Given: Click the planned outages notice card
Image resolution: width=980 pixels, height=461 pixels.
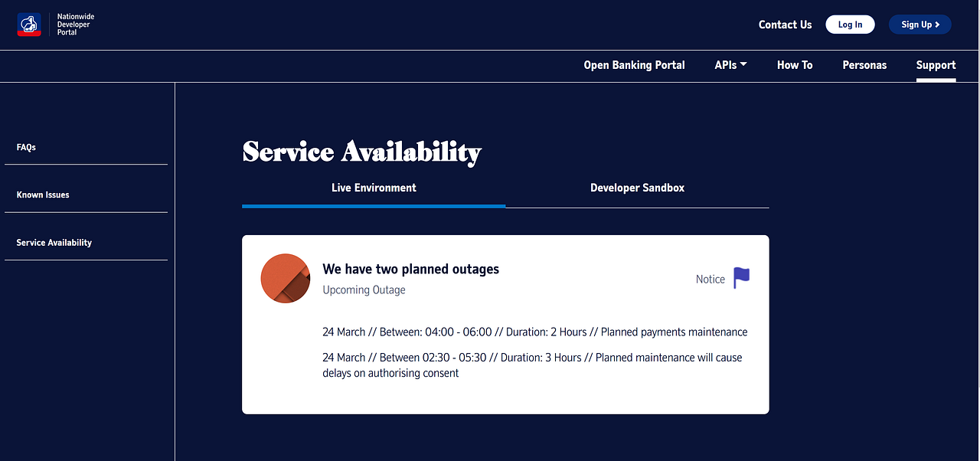Looking at the screenshot, I should pyautogui.click(x=505, y=324).
